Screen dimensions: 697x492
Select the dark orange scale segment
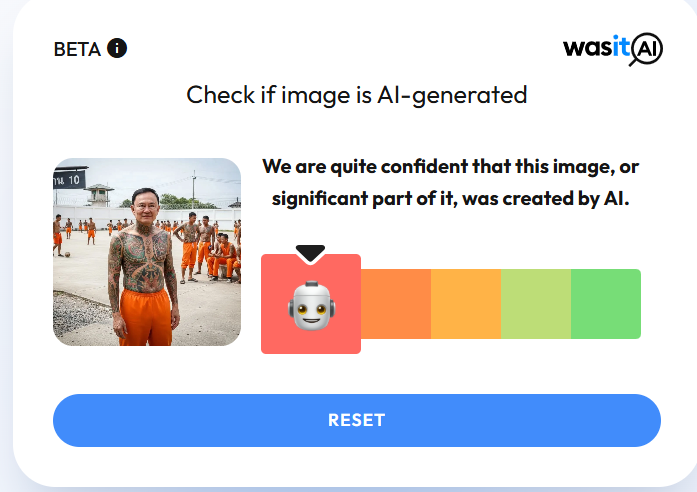tap(396, 304)
